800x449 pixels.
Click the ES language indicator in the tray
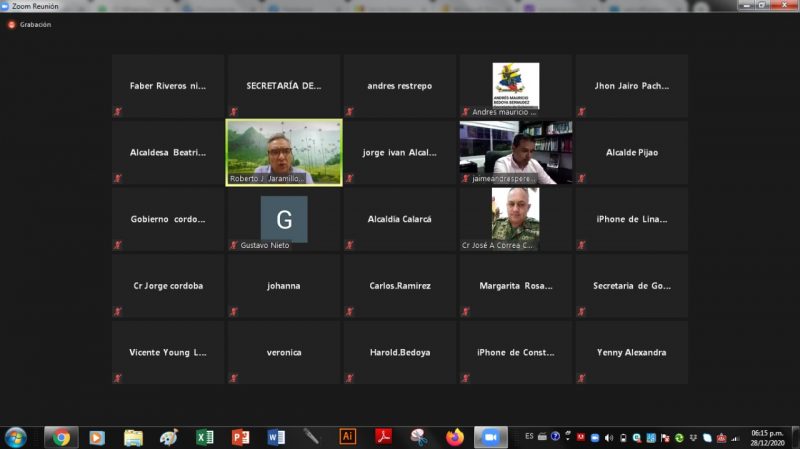click(x=529, y=437)
